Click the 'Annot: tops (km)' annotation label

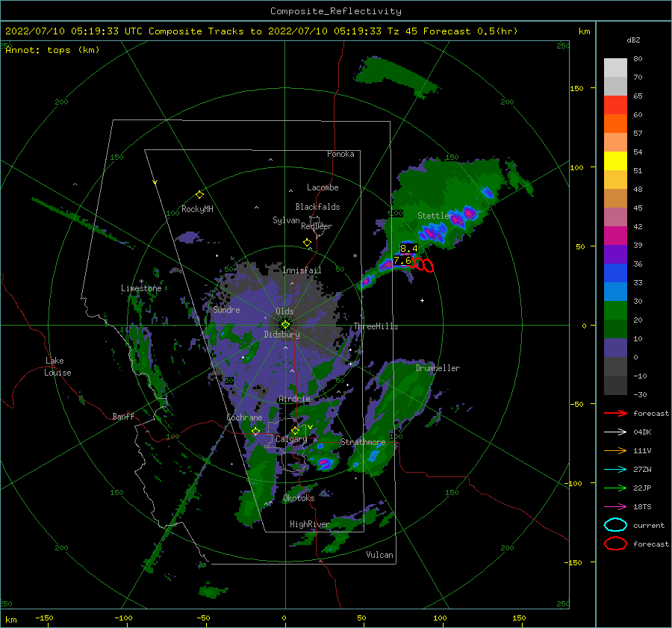click(x=52, y=50)
